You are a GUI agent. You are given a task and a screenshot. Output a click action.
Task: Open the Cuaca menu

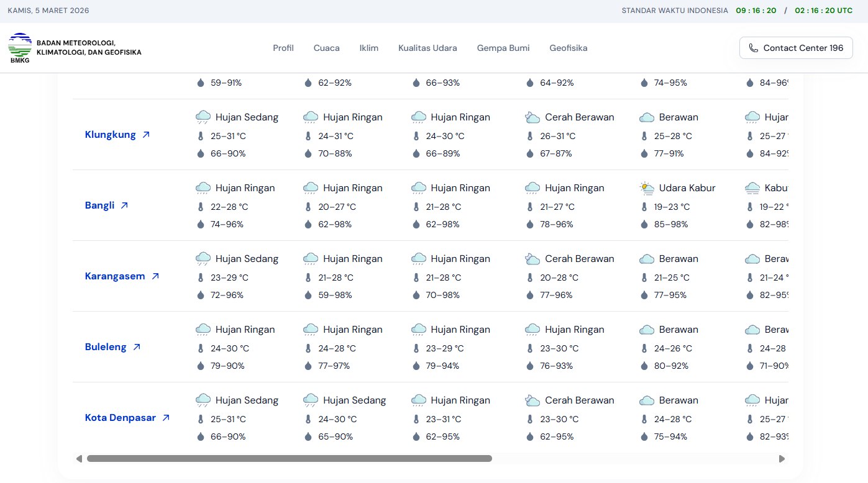point(326,48)
